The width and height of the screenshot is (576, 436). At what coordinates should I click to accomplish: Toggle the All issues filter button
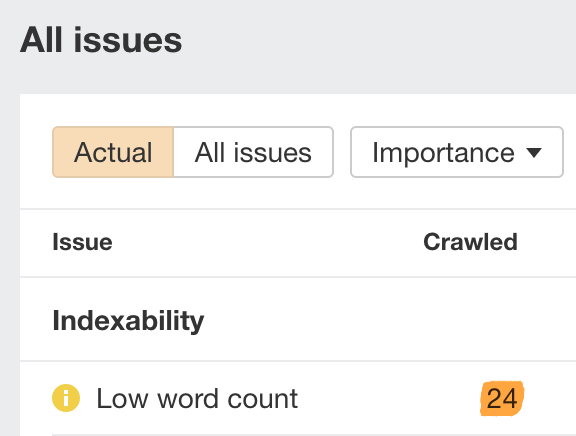click(x=253, y=152)
